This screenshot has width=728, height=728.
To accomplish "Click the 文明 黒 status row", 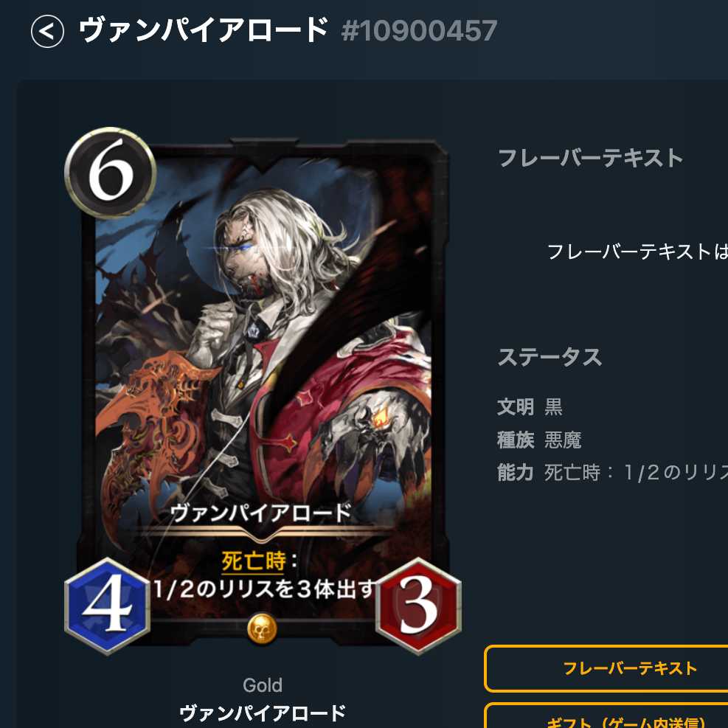I will click(x=530, y=406).
